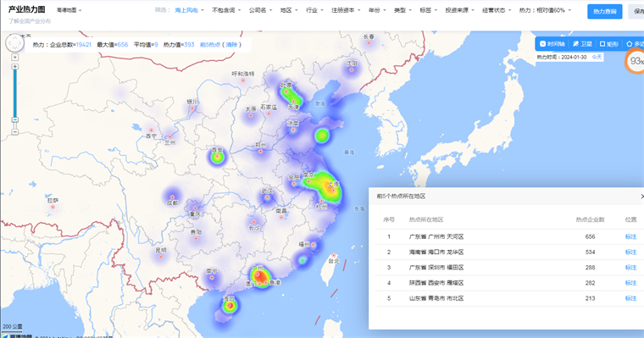
Task: Click the 清除 link
Action: click(231, 45)
